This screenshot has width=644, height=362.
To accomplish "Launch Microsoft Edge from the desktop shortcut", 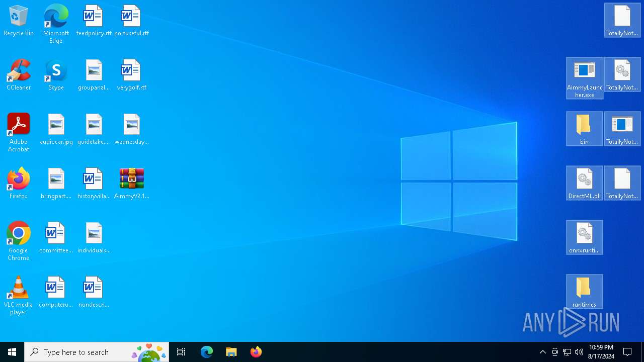I will [56, 24].
